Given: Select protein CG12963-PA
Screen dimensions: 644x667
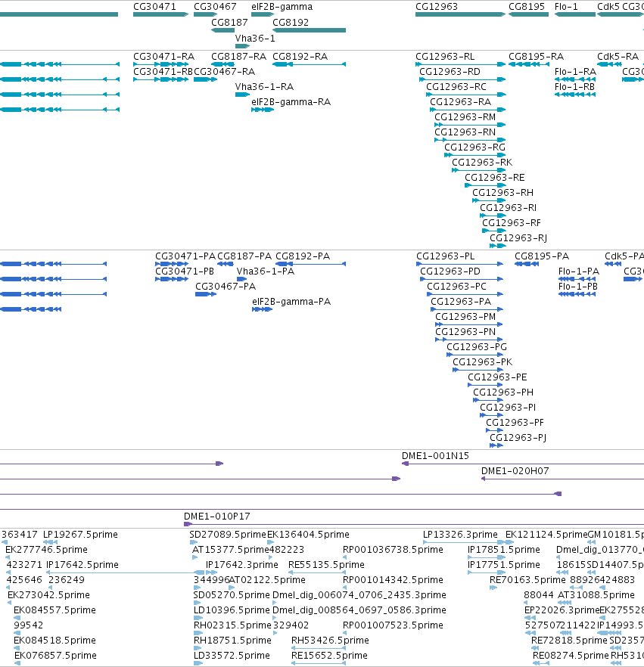Looking at the screenshot, I should pyautogui.click(x=461, y=302).
